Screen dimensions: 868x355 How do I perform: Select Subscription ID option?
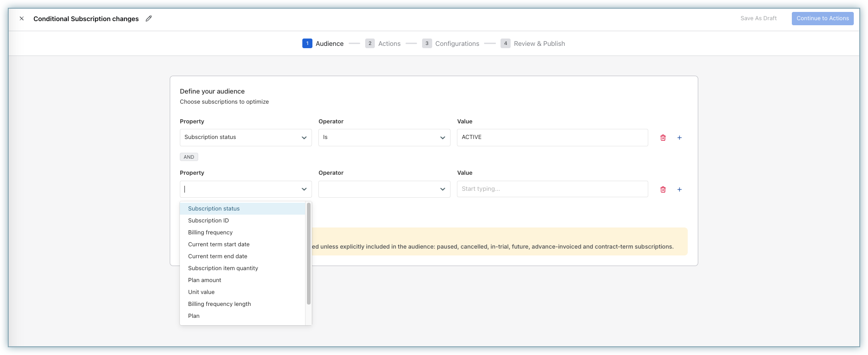(x=242, y=221)
